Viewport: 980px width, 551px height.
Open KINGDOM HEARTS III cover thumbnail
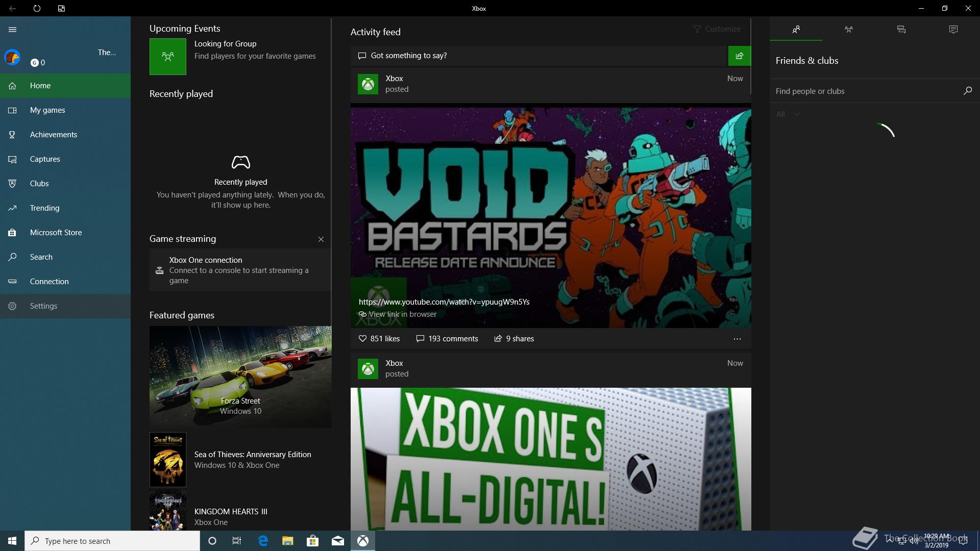[168, 511]
